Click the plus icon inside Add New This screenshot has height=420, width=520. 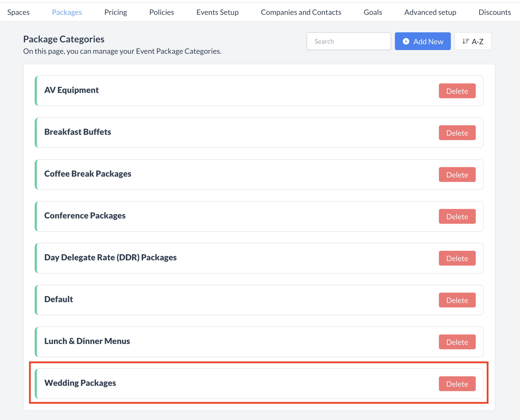pos(406,41)
